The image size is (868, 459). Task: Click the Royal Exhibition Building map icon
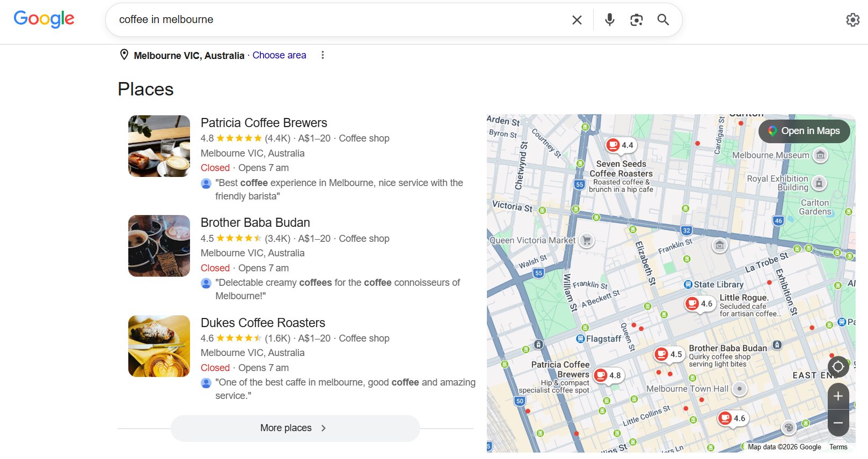pos(819,183)
